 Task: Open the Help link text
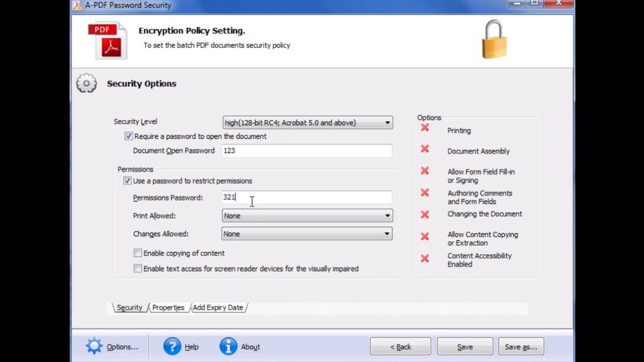pos(192,347)
